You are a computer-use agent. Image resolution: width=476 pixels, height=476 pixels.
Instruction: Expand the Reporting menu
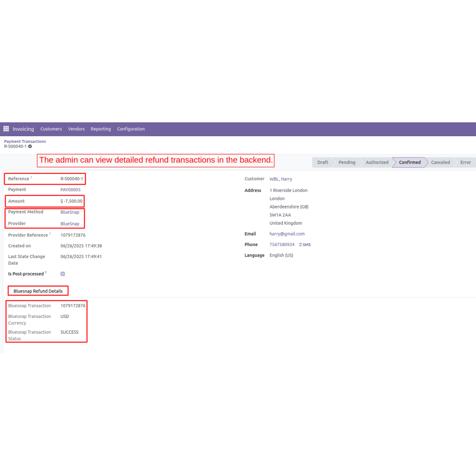[100, 129]
